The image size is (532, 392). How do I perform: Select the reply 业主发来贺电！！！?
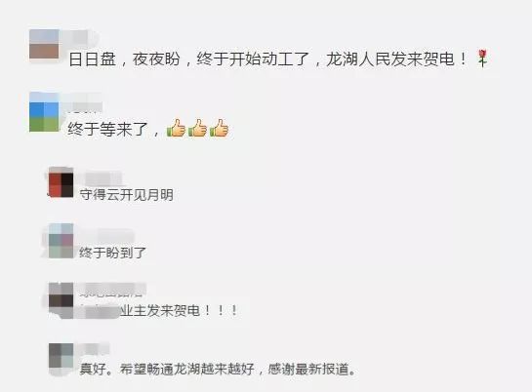tap(159, 311)
